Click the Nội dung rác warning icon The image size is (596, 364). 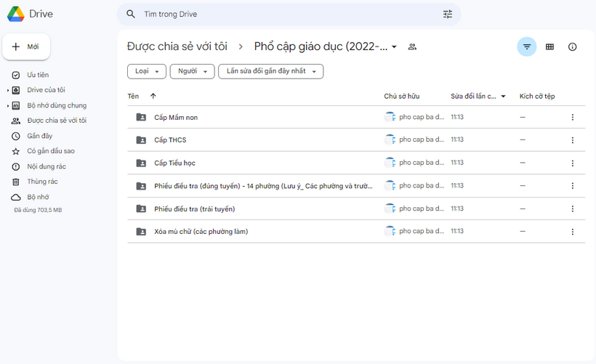(x=15, y=166)
